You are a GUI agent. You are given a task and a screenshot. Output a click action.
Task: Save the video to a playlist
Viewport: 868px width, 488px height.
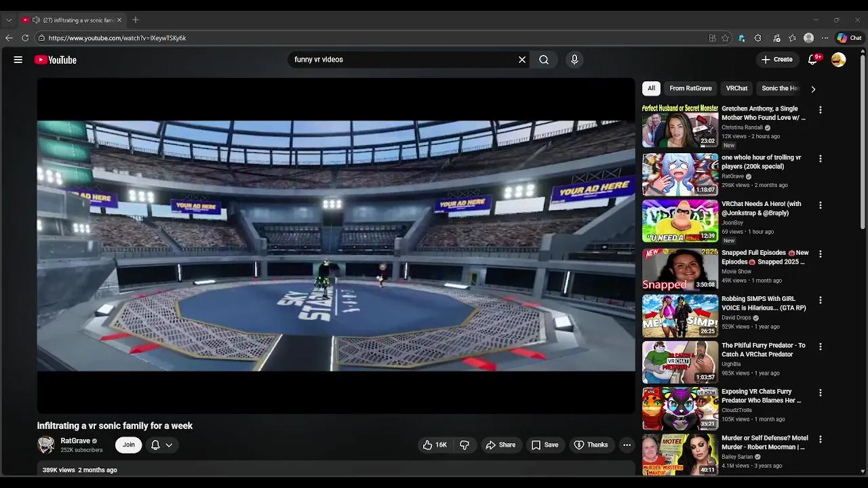point(545,445)
